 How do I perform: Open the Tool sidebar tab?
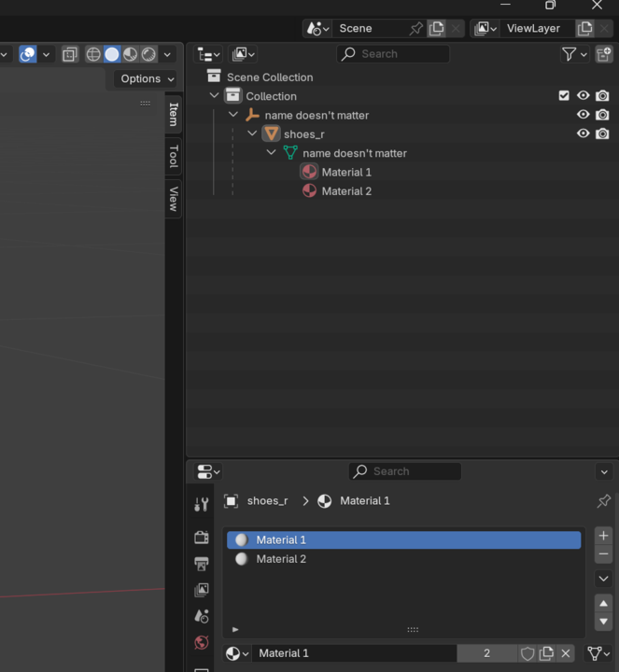[173, 157]
